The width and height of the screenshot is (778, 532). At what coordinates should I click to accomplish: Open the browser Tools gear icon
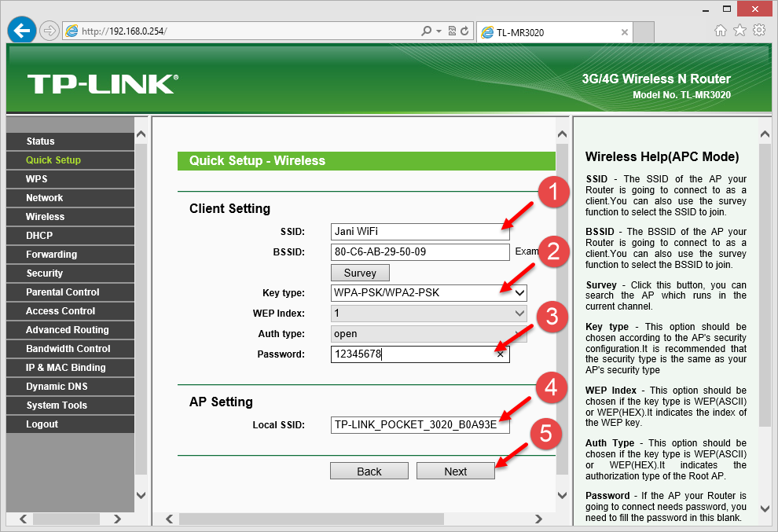coord(759,31)
